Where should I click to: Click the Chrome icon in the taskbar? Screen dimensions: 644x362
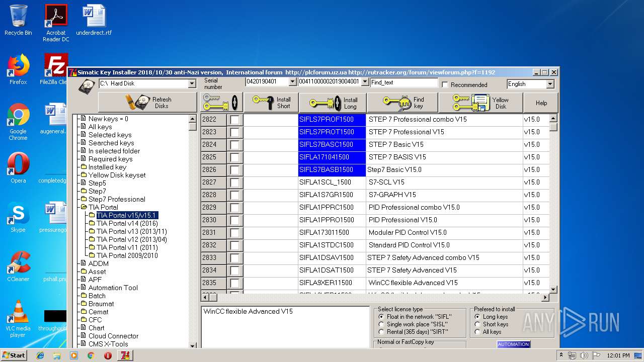tap(91, 355)
